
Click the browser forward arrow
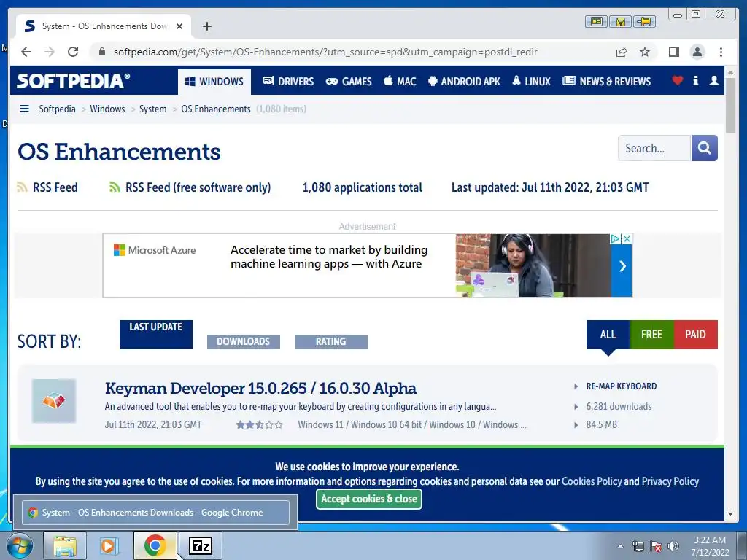[50, 52]
